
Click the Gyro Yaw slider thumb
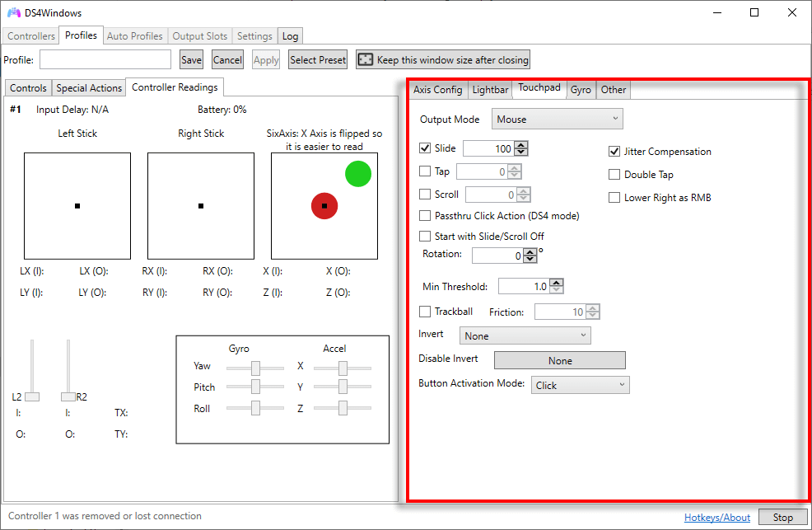255,368
